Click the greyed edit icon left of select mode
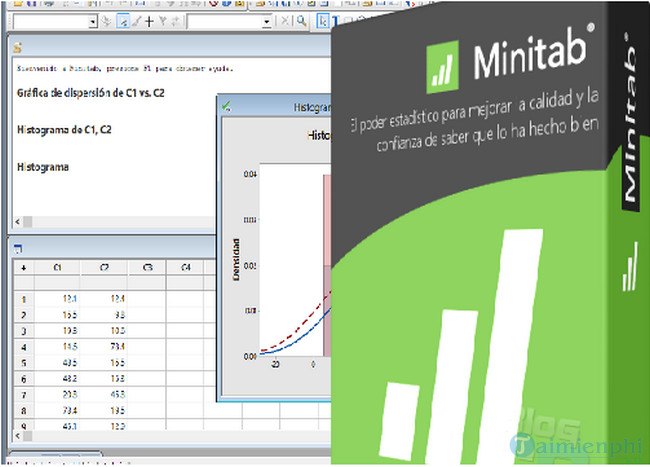 coord(107,21)
